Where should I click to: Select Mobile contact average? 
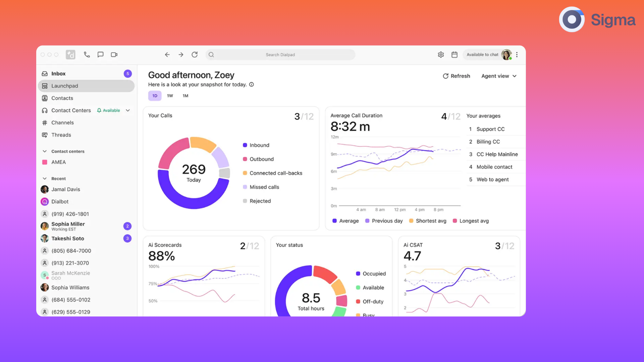click(496, 167)
